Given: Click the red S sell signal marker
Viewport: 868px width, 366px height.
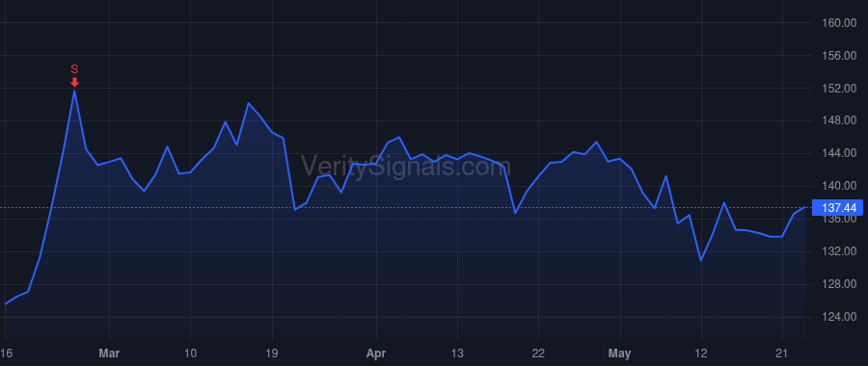Looking at the screenshot, I should click(x=74, y=76).
